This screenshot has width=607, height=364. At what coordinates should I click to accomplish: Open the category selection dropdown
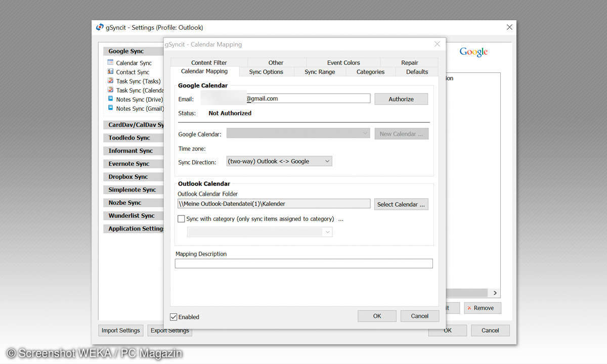coord(259,232)
